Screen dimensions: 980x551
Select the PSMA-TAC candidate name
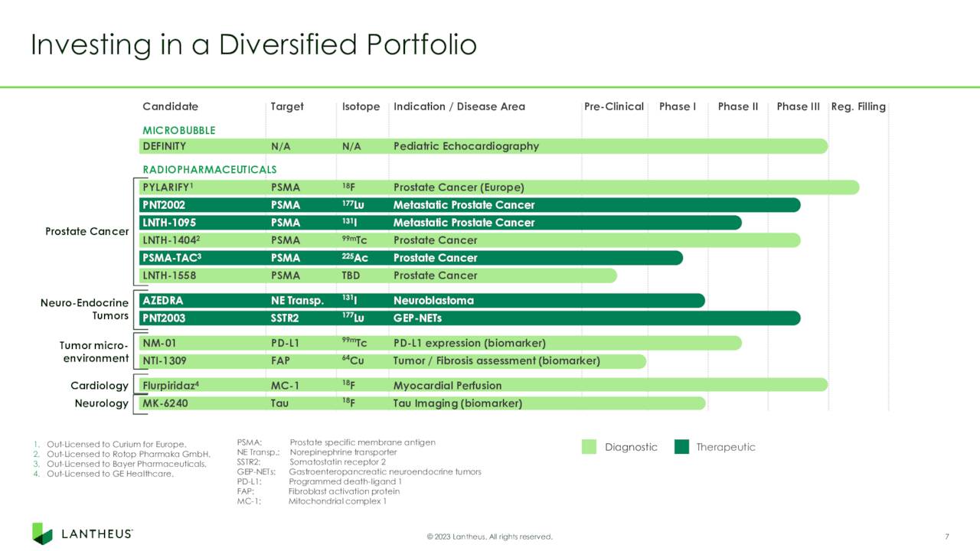[171, 258]
